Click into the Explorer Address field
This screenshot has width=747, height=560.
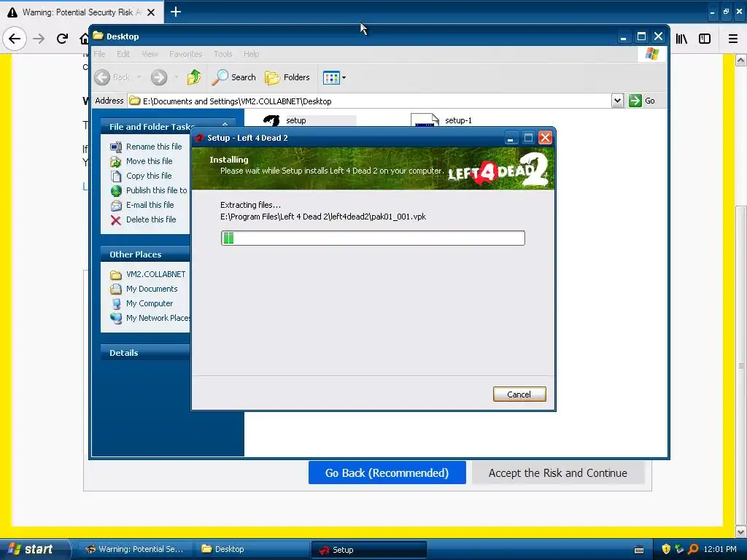tap(370, 101)
